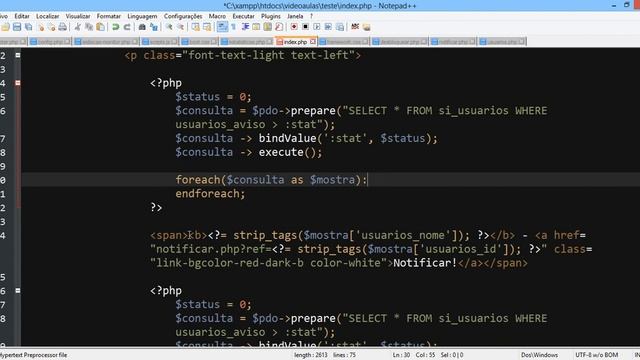Click the 'Notificar!' link text in code
The height and width of the screenshot is (360, 640).
coord(425,263)
